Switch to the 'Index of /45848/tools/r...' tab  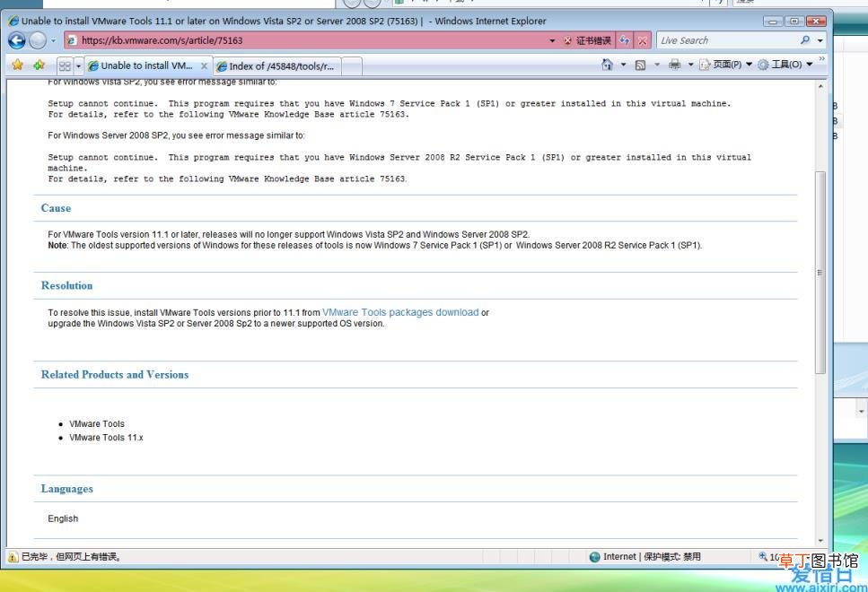click(277, 66)
